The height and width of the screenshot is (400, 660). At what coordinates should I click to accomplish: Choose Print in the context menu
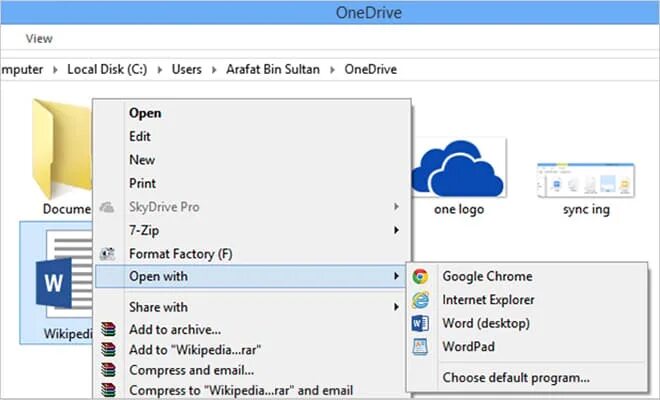[143, 184]
